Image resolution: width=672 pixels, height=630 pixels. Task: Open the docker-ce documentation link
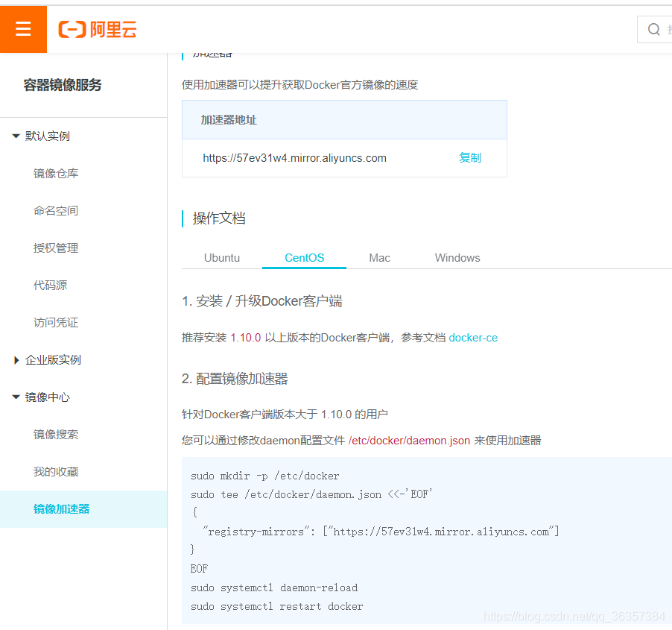tap(473, 337)
